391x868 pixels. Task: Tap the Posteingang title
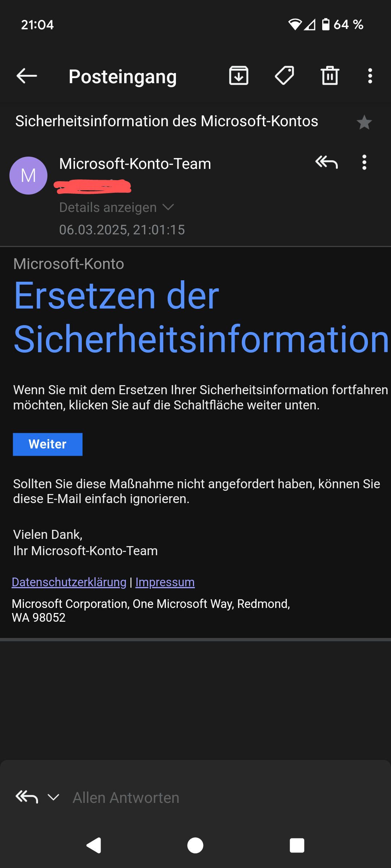tap(123, 77)
